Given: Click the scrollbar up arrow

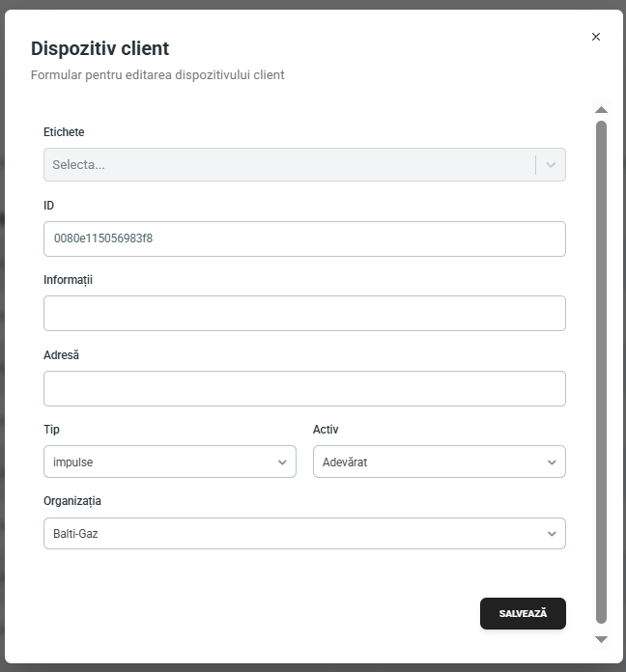Looking at the screenshot, I should click(601, 110).
